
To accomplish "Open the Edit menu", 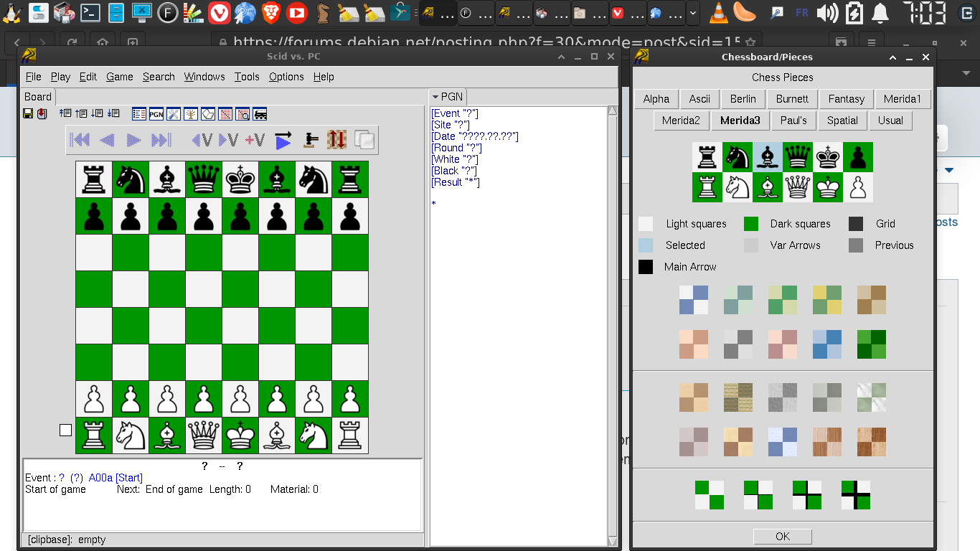I will click(88, 77).
